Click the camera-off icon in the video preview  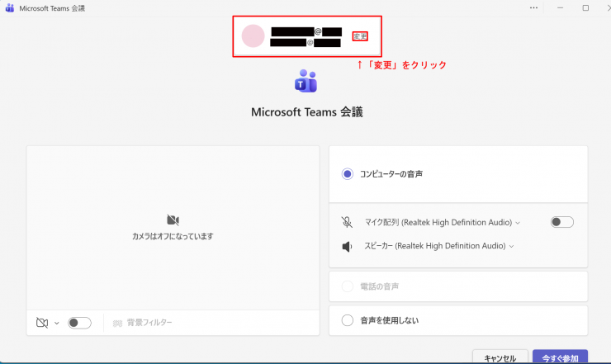click(x=173, y=220)
